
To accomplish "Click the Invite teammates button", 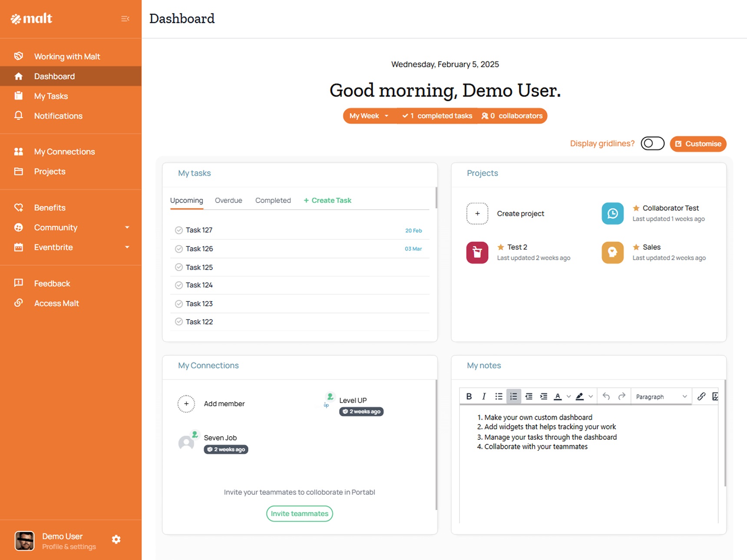I will pyautogui.click(x=299, y=514).
